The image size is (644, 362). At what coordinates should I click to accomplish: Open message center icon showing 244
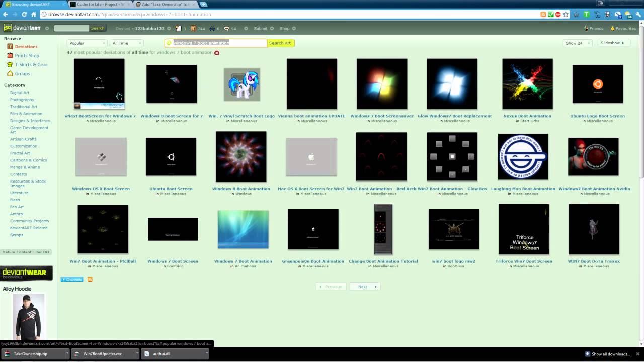194,29
